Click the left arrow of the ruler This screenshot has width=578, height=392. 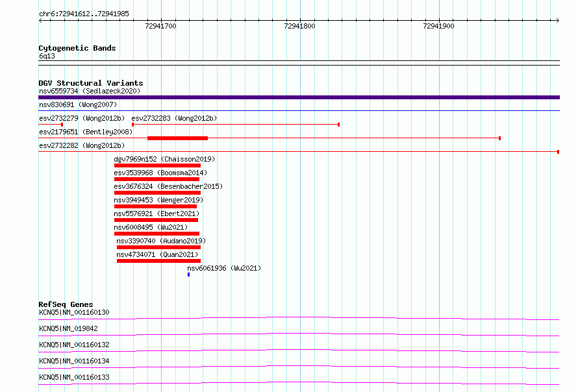click(x=40, y=20)
